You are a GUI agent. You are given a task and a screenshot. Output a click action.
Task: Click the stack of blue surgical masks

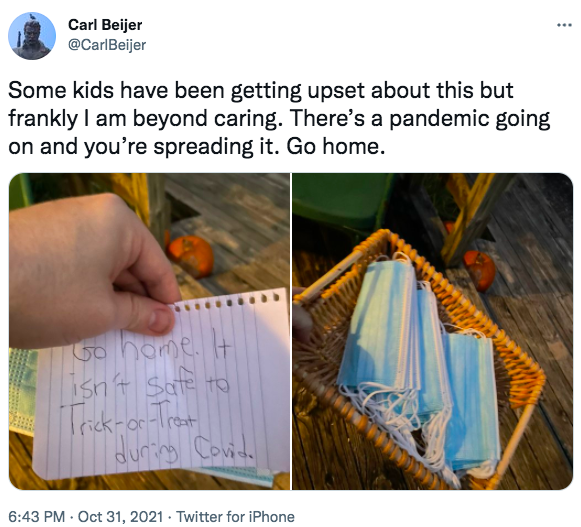pos(417,367)
